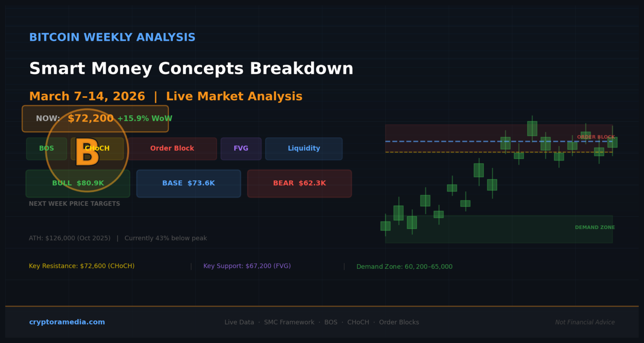Click the red Order Block tag

tap(172, 148)
